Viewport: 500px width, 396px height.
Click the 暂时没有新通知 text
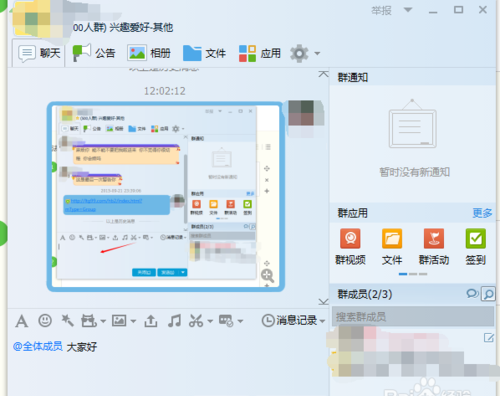tap(414, 172)
